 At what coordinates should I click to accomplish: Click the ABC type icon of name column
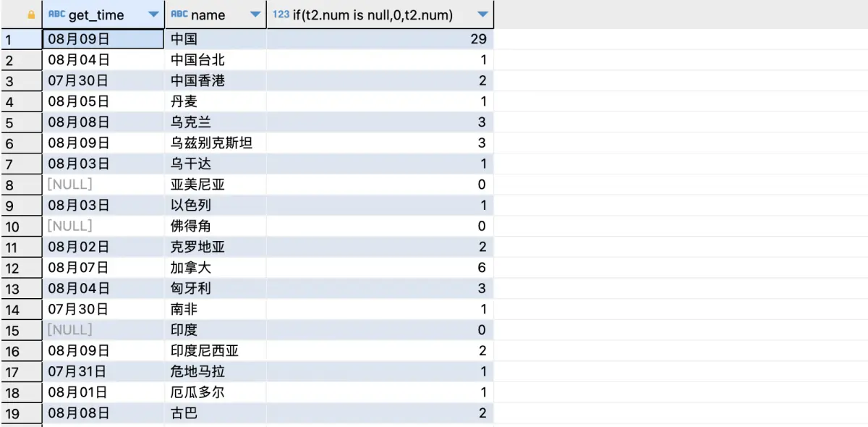tap(179, 14)
